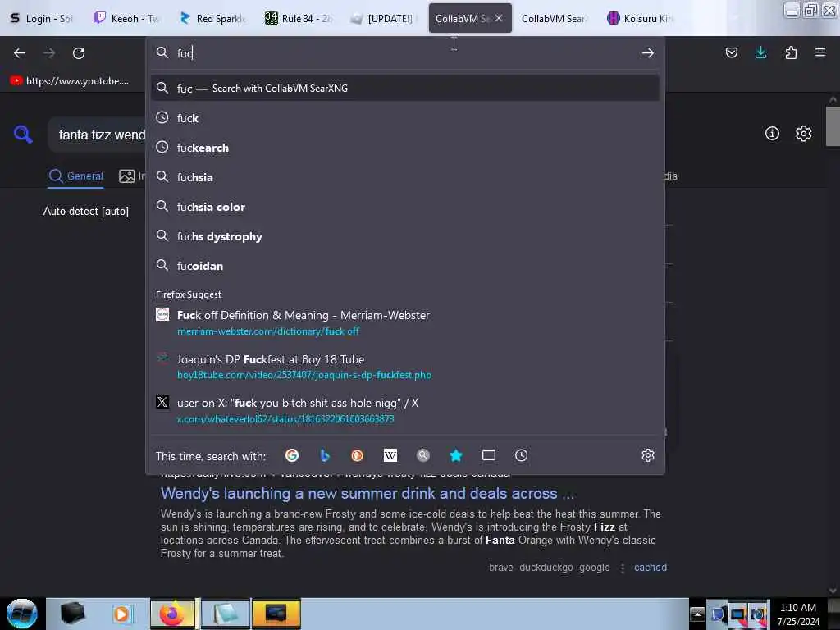Open the Auto-detect [auto] language dropdown
Image resolution: width=840 pixels, height=630 pixels.
[x=86, y=211]
